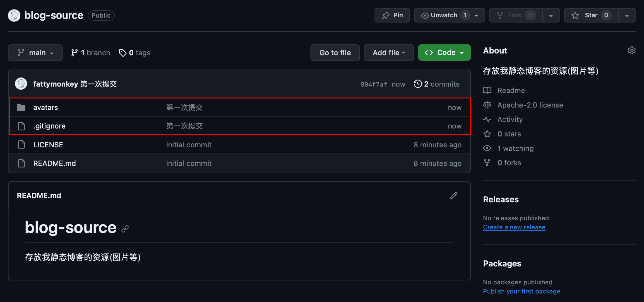Open commit hash 804f7af
The height and width of the screenshot is (302, 644).
pyautogui.click(x=374, y=84)
